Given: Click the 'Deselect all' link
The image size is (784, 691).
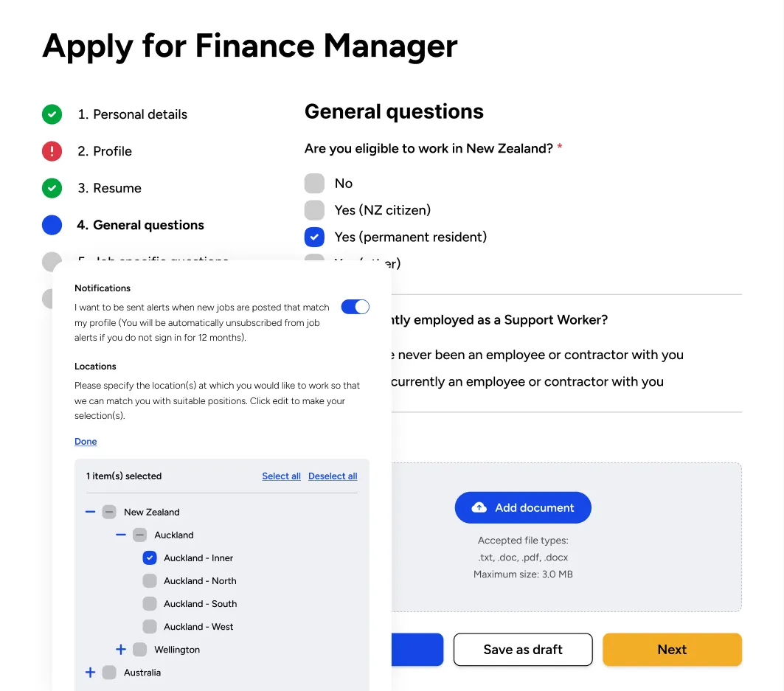Looking at the screenshot, I should click(333, 476).
